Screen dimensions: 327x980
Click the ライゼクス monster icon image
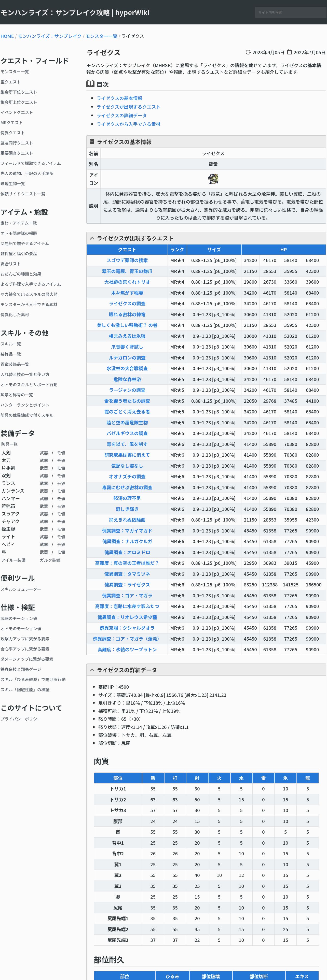(x=213, y=178)
